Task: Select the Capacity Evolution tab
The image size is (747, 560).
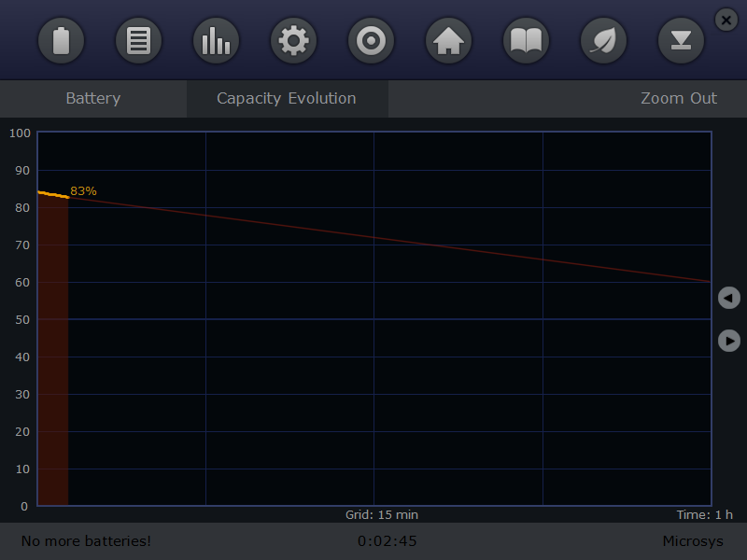Action: coord(287,99)
